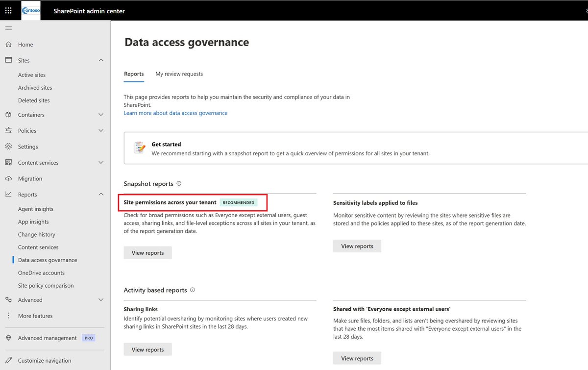
Task: Click the Advanced icon in the sidebar
Action: tap(8, 300)
